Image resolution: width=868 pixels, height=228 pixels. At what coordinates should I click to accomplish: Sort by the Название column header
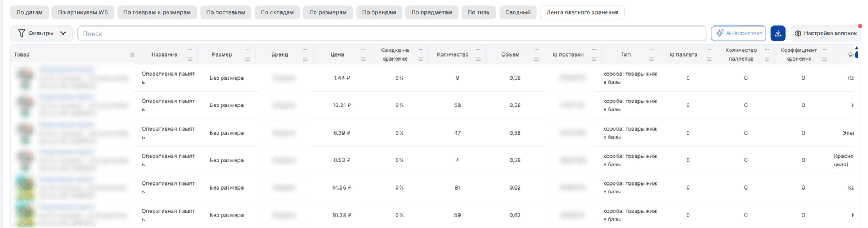pyautogui.click(x=164, y=55)
